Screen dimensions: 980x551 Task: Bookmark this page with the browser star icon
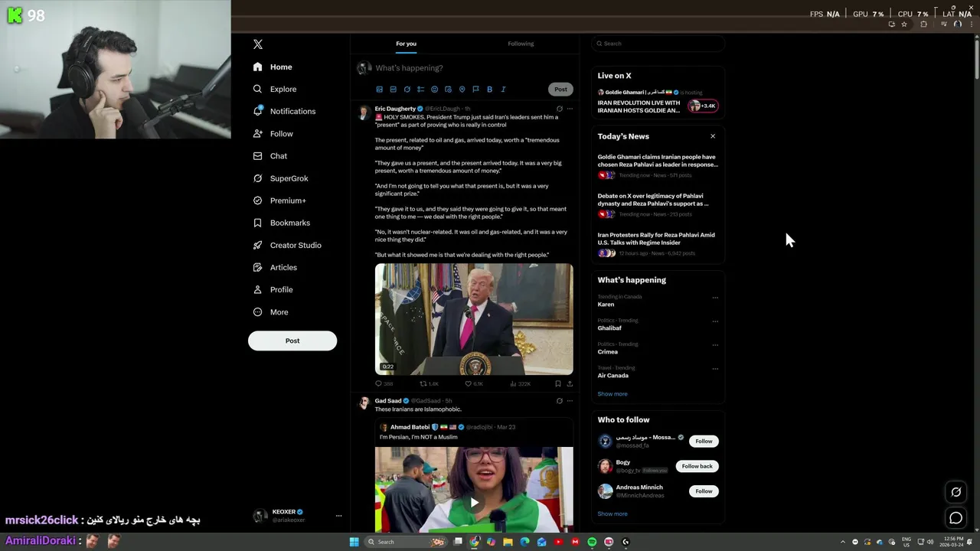[904, 24]
